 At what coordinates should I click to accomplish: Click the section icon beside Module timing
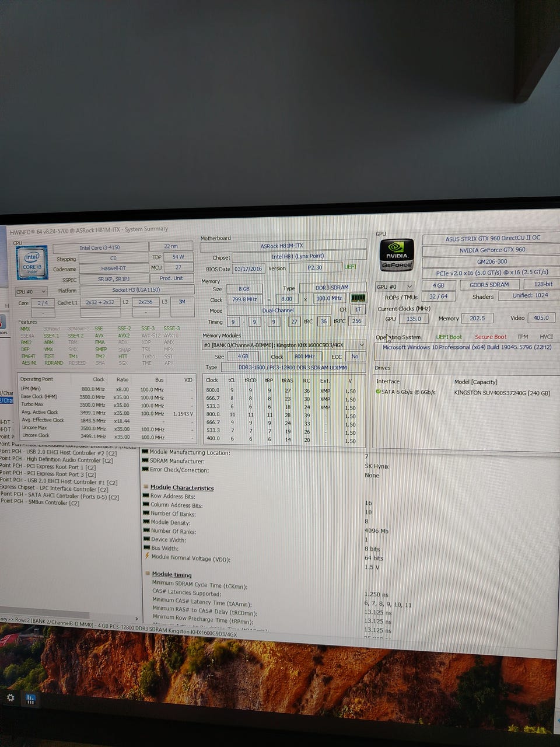148,574
